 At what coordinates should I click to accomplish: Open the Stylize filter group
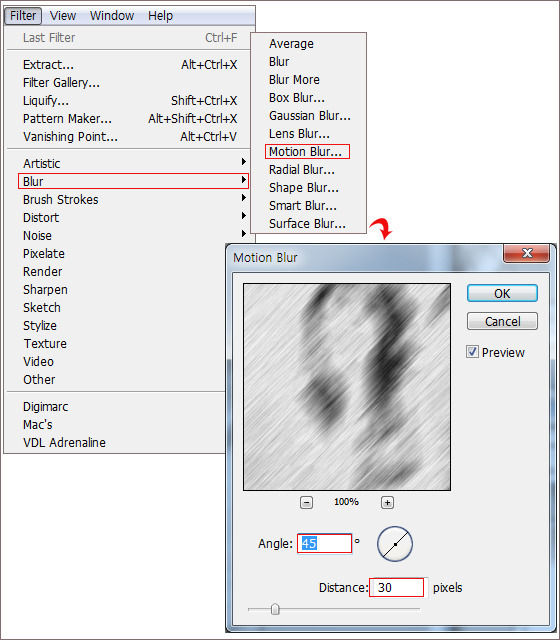[40, 325]
